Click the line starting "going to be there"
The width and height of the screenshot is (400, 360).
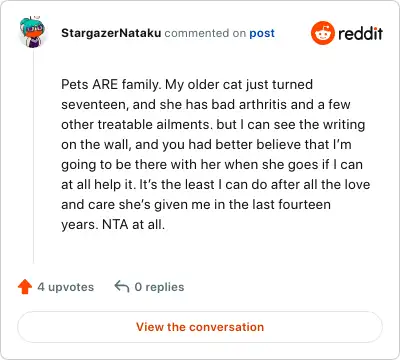(x=212, y=165)
